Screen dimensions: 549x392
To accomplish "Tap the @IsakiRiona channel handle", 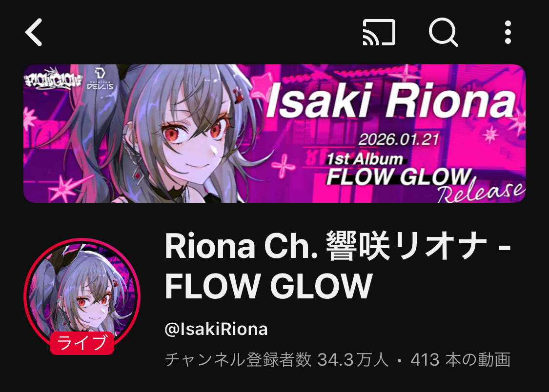I will coord(216,329).
